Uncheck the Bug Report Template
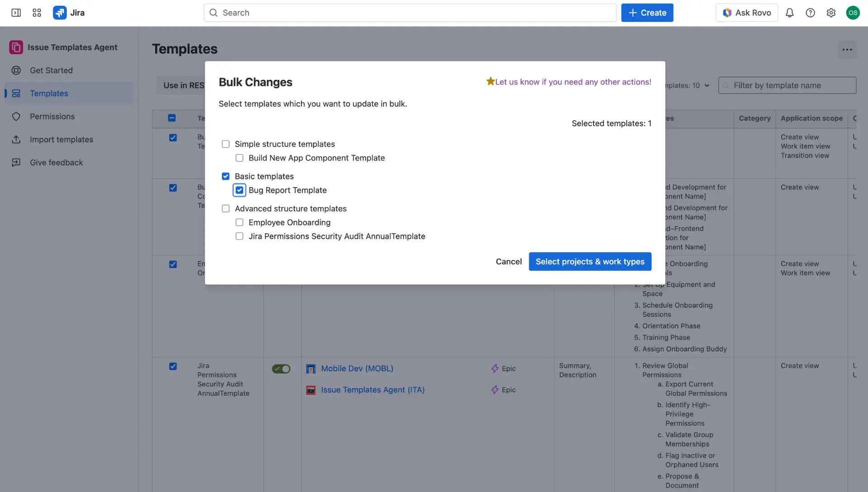 (239, 190)
